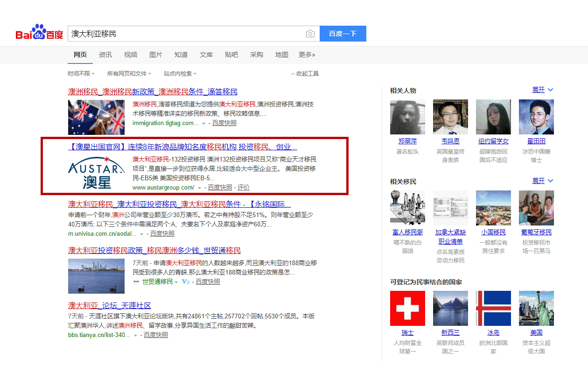Open 百度快照 for the tigtag result
Screen dimensions: 588x380
tap(224, 123)
